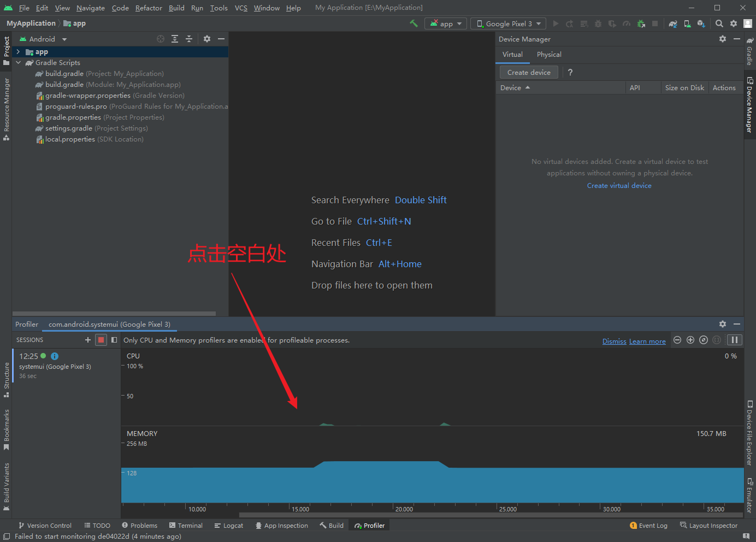The width and height of the screenshot is (756, 542).
Task: Hide the Project panel with minus icon
Action: 221,39
